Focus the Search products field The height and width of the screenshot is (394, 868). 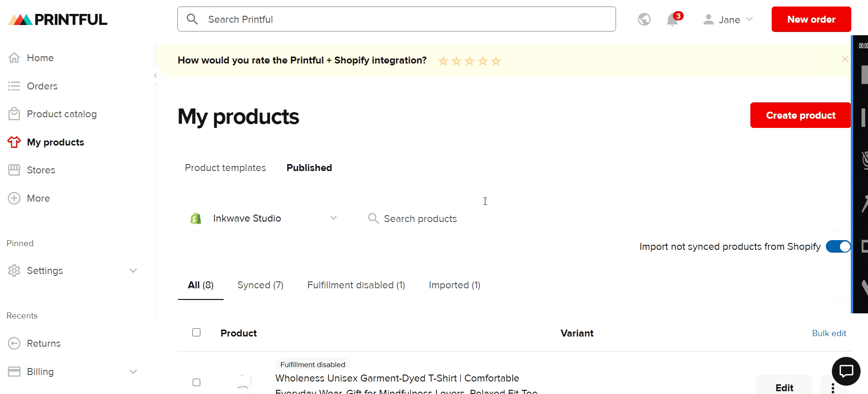(x=604, y=218)
